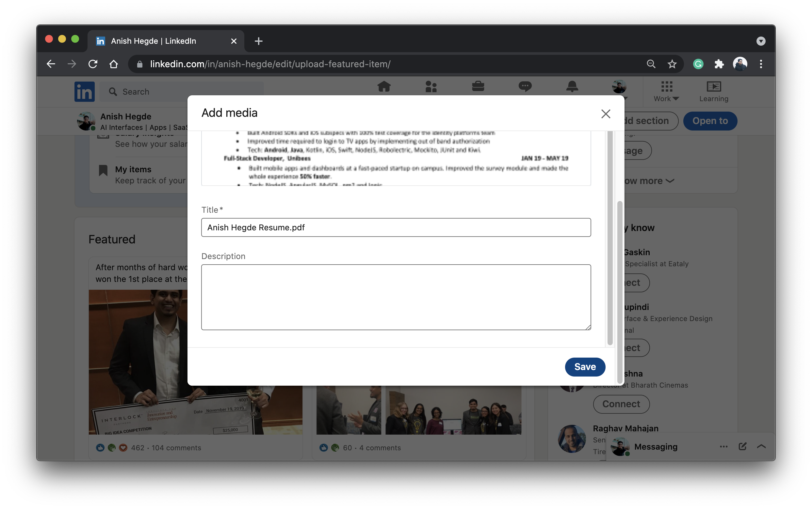Click compose new message icon
Viewport: 812px width, 509px height.
[x=742, y=446]
